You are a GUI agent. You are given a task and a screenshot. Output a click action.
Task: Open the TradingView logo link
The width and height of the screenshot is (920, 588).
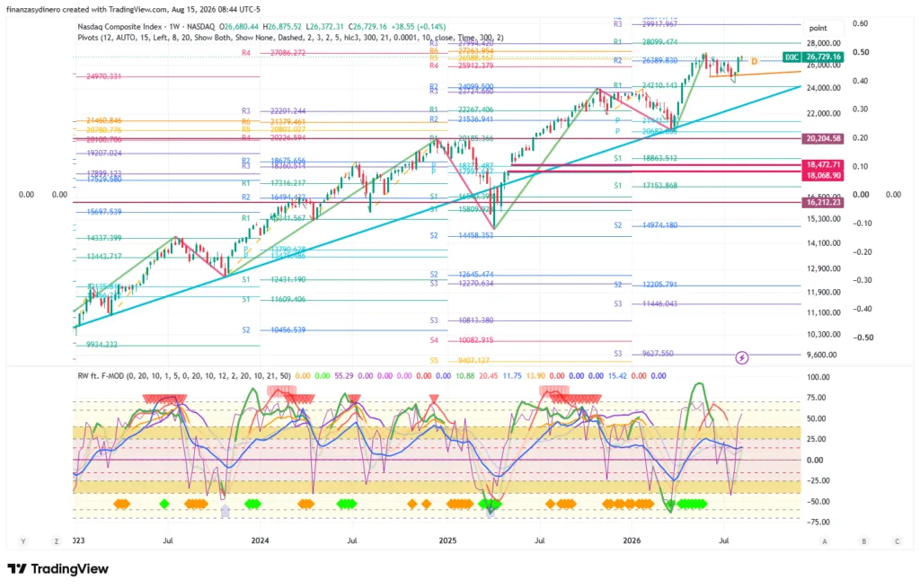[58, 568]
